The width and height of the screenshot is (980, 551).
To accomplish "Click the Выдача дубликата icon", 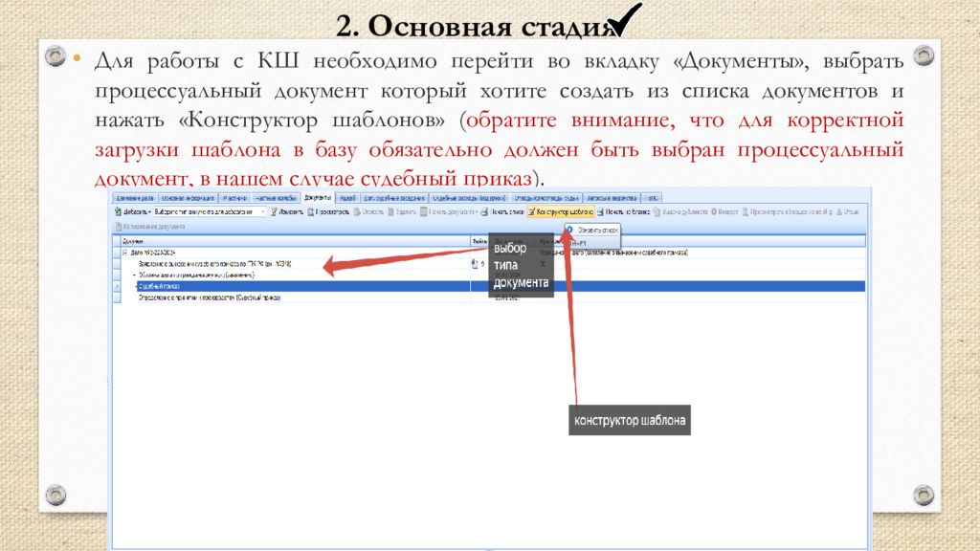I will pos(657,211).
